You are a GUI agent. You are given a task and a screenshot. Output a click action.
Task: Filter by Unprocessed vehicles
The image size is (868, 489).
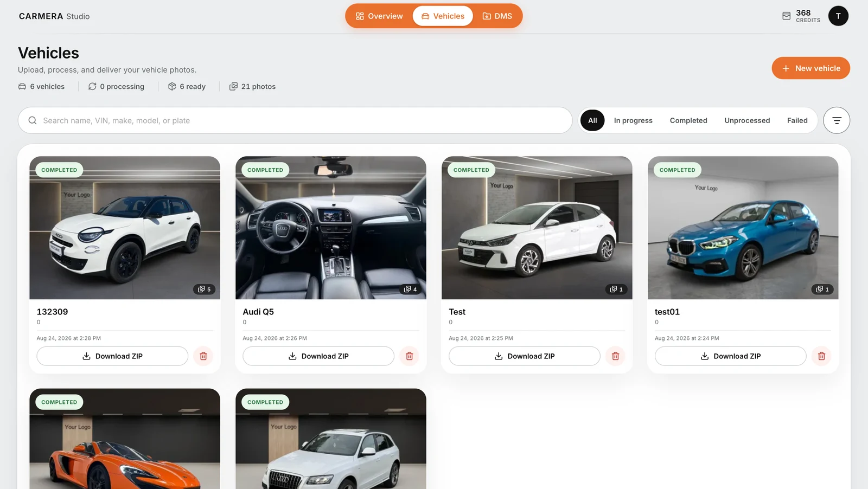click(x=747, y=120)
